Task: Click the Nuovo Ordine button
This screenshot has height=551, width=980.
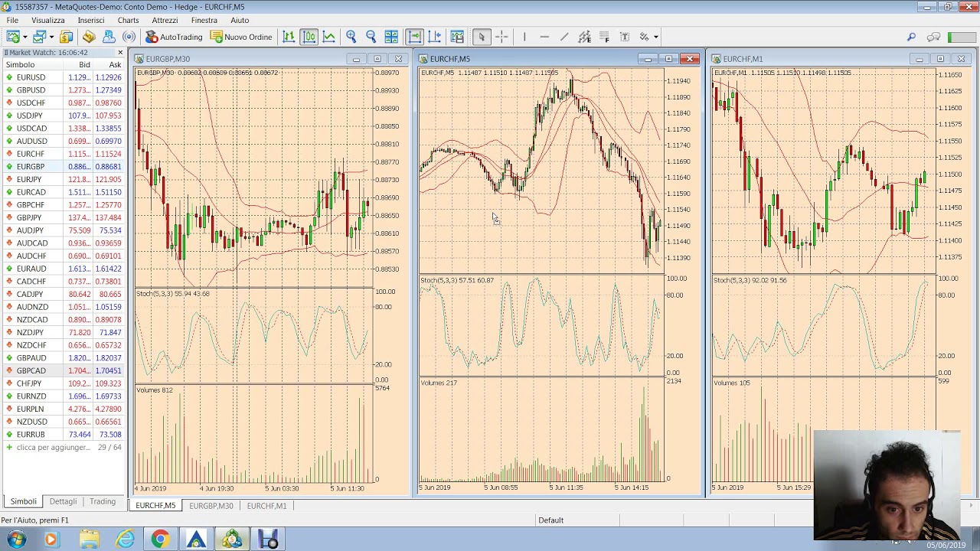Action: pyautogui.click(x=241, y=37)
